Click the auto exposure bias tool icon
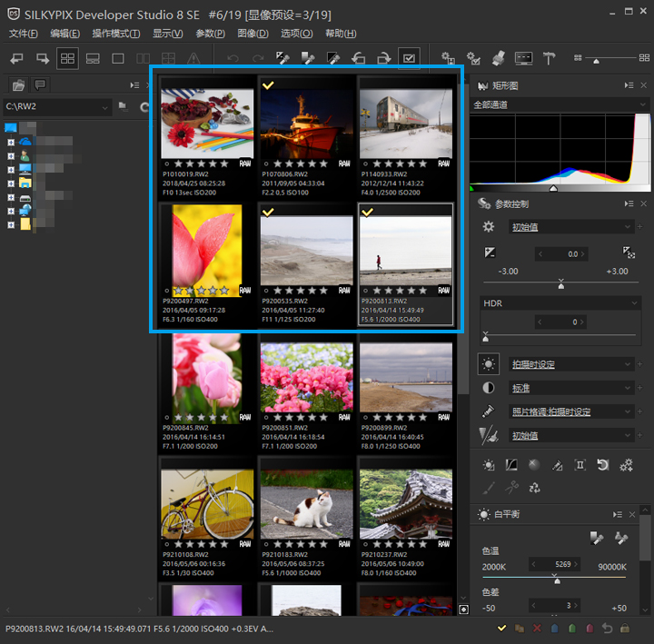The image size is (654, 644). click(x=629, y=252)
